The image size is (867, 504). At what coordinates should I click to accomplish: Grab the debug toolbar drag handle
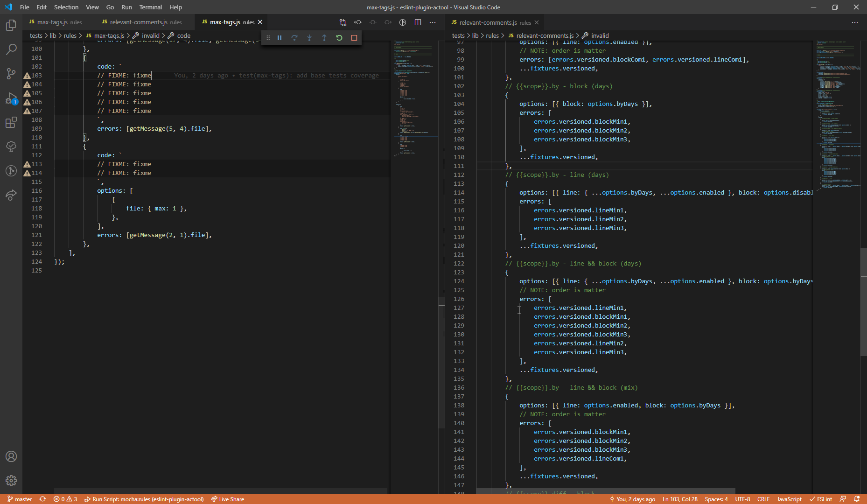[x=268, y=38]
